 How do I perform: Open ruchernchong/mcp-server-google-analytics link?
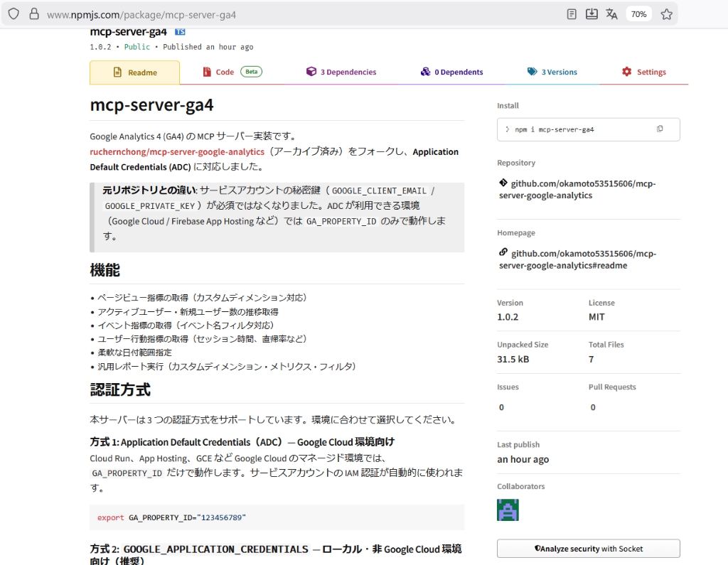[x=177, y=152]
